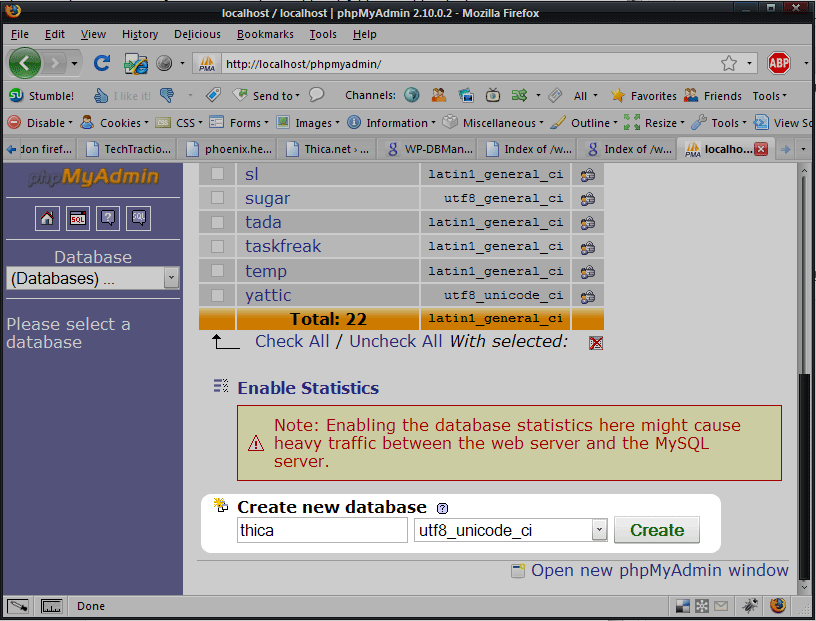Click the StumbleUpon thumbs-down icon
816x621 pixels.
coord(167,95)
